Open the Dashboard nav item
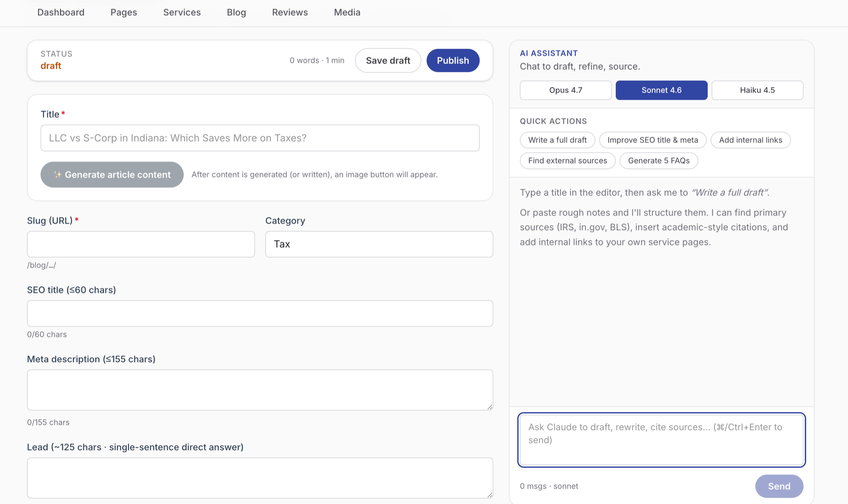The image size is (848, 504). point(61,12)
